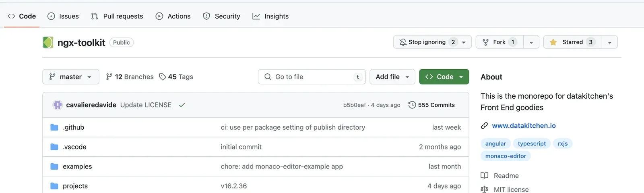Image resolution: width=644 pixels, height=193 pixels.
Task: Open the Pull requests tab
Action: click(117, 16)
